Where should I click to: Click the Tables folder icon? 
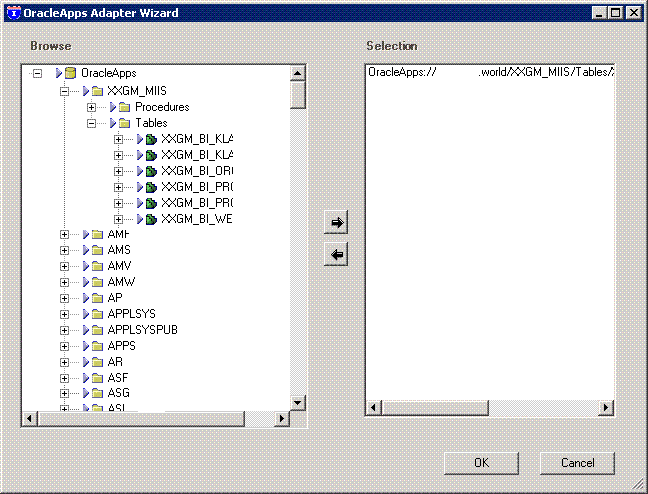(125, 123)
